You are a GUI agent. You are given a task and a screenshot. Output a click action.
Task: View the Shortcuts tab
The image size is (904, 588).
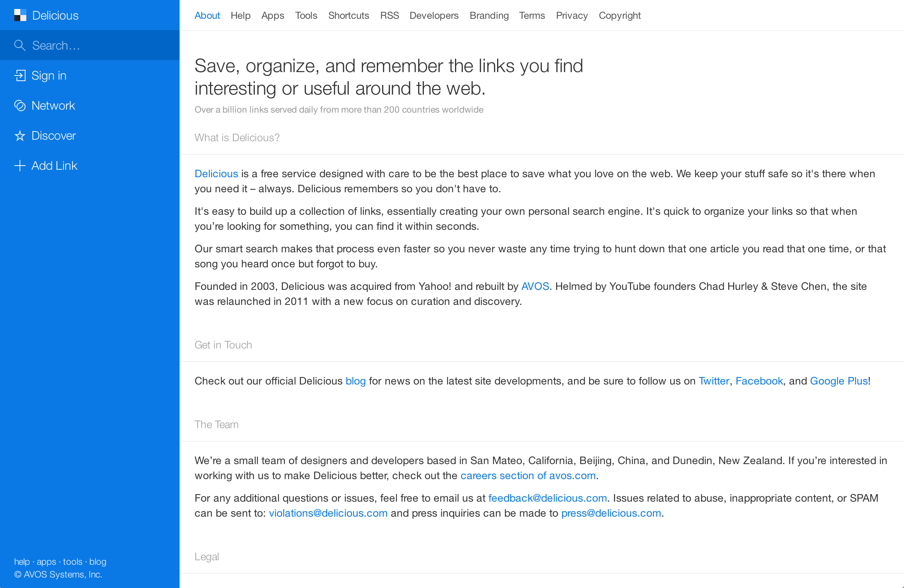click(x=349, y=15)
